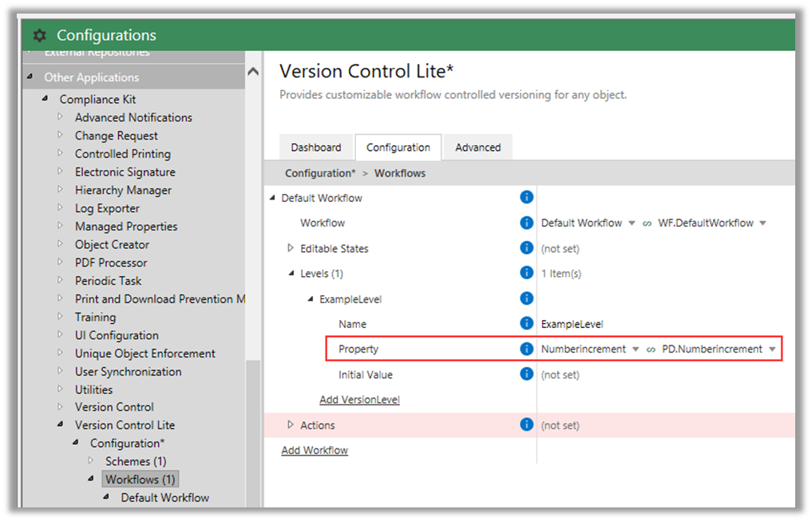Image resolution: width=812 pixels, height=521 pixels.
Task: Open info icon for Default Workflow row
Action: pyautogui.click(x=526, y=197)
